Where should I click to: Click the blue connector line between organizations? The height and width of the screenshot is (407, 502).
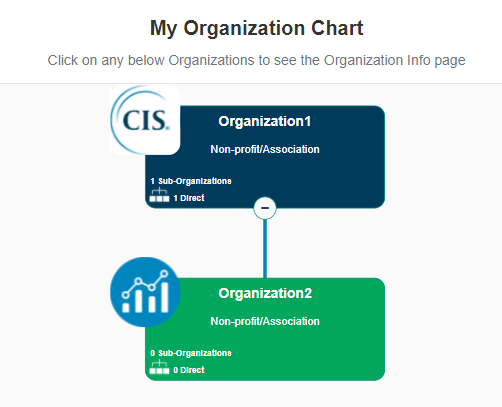[265, 248]
